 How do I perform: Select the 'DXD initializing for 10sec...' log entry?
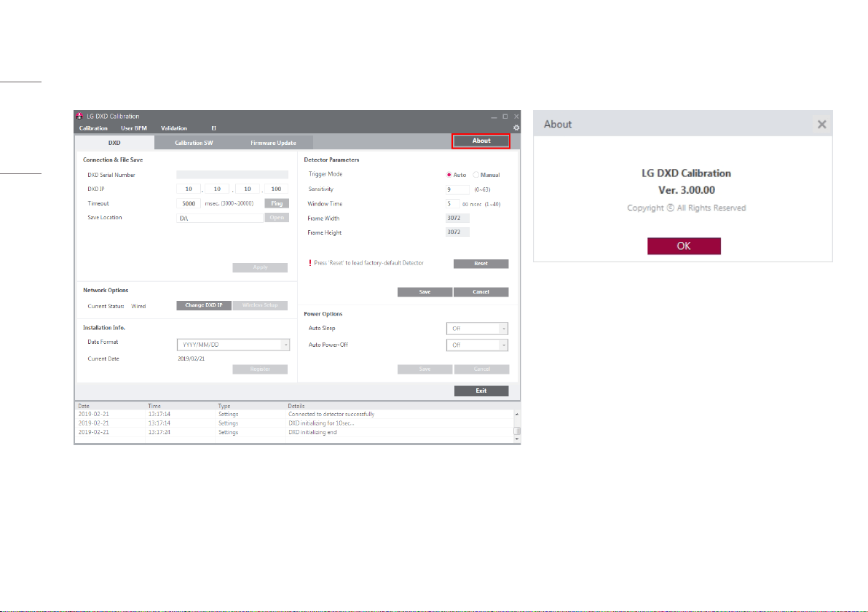tap(294, 423)
